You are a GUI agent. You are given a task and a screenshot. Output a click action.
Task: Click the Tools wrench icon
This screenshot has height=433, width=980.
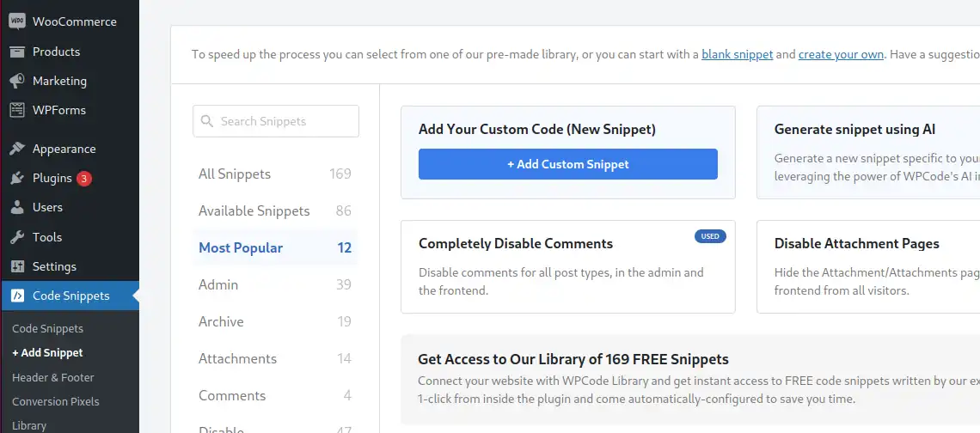click(17, 237)
